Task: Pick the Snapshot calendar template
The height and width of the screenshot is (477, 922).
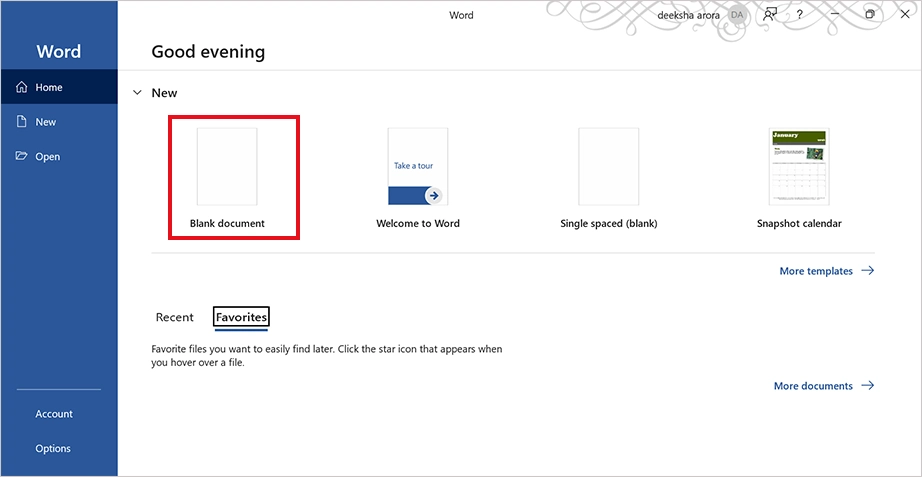Action: (799, 178)
